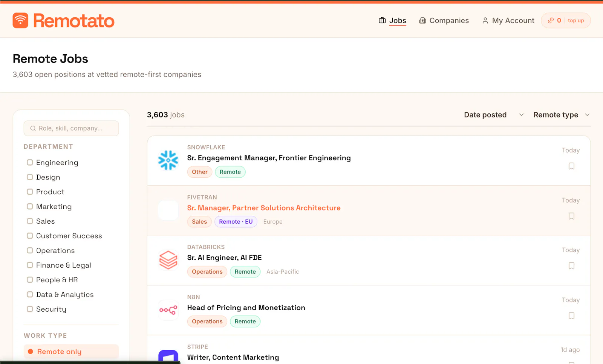Open Head of Pricing and Monetization listing
Image resolution: width=603 pixels, height=364 pixels.
[x=246, y=308]
